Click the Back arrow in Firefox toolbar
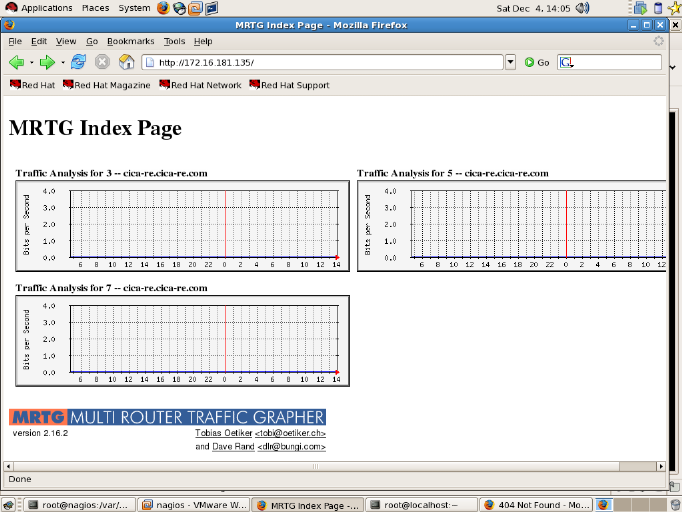The image size is (682, 512). (x=16, y=62)
